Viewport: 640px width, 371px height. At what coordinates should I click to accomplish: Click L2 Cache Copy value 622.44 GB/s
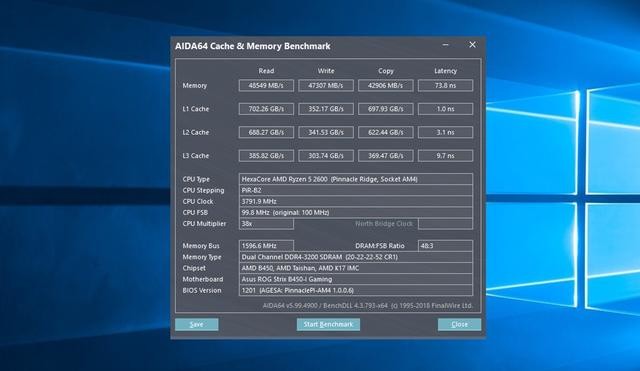tap(385, 132)
